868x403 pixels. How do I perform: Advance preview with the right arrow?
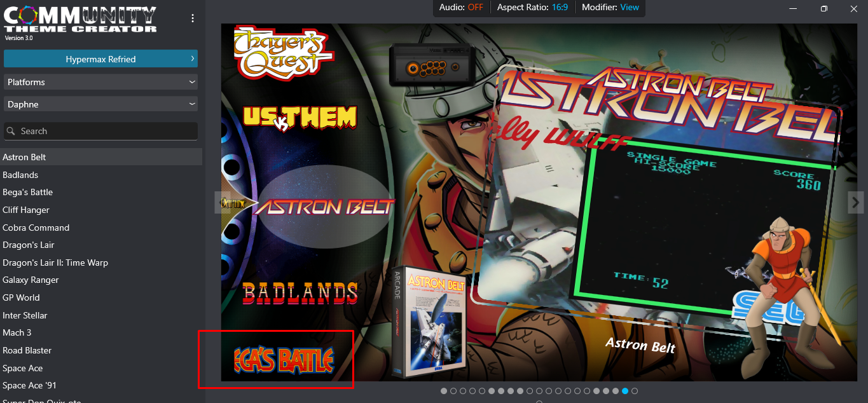pos(855,202)
